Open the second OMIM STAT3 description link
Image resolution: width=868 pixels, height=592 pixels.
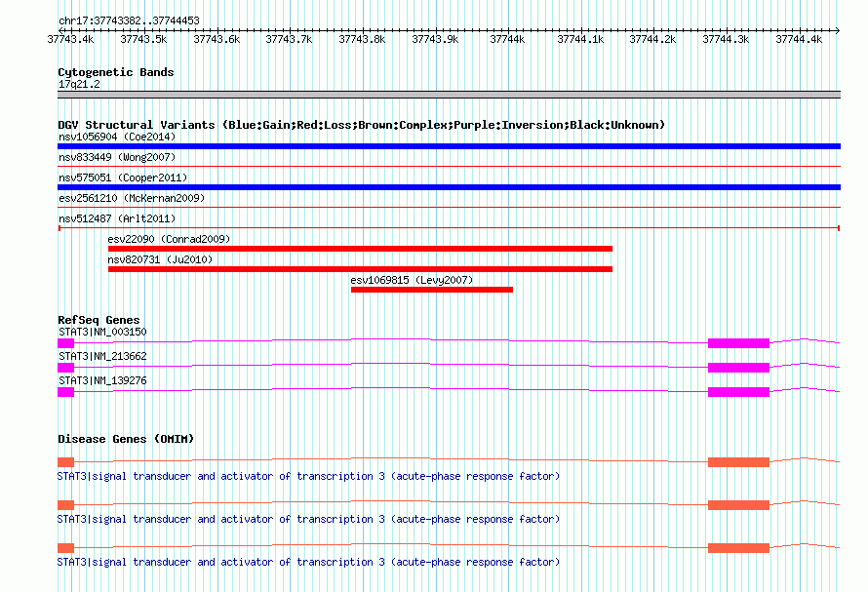308,519
